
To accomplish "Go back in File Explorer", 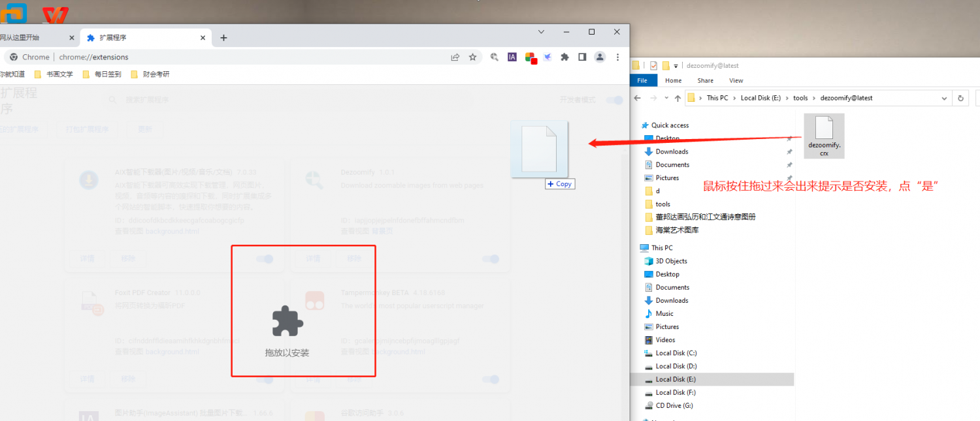I will (x=638, y=98).
